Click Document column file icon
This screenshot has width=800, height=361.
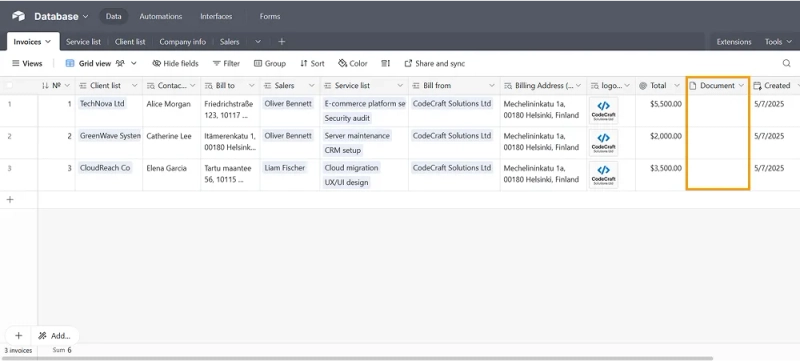coord(693,86)
